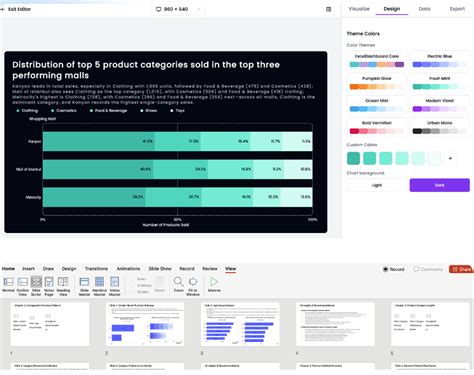The height and width of the screenshot is (375, 474).
Task: Click the Record button in title area
Action: point(394,269)
